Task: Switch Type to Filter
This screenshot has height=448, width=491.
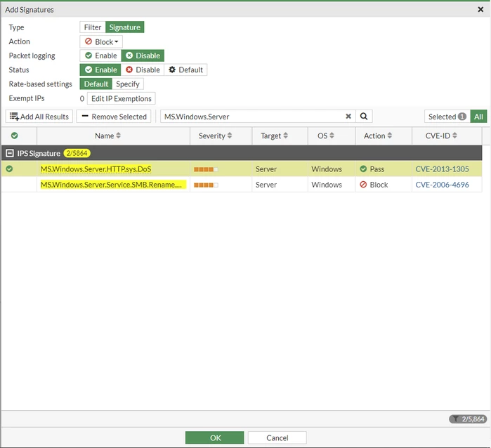Action: click(93, 27)
